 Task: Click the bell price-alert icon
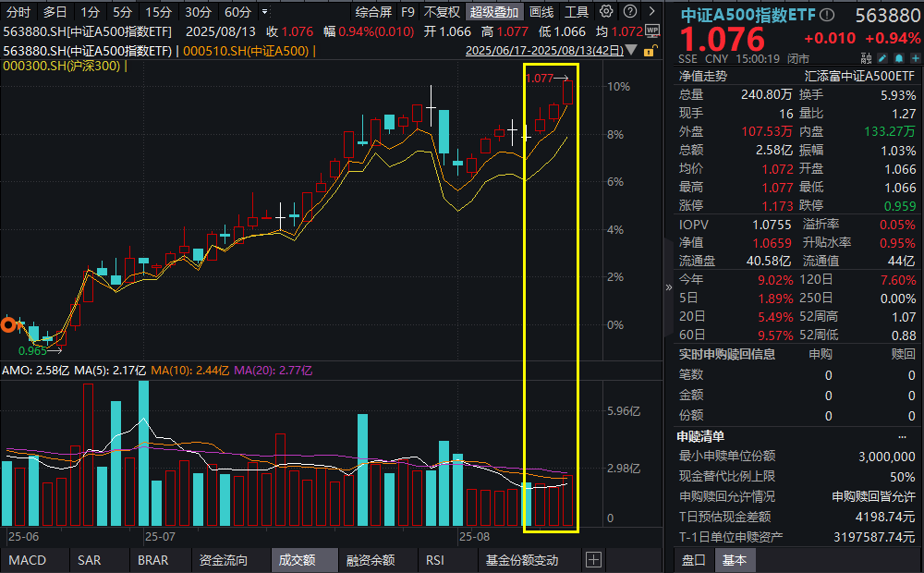point(898,57)
